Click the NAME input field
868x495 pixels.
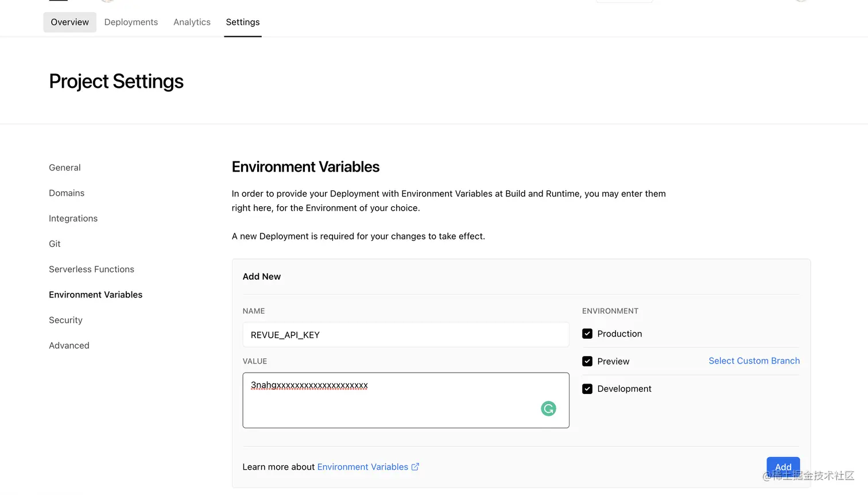(x=405, y=335)
